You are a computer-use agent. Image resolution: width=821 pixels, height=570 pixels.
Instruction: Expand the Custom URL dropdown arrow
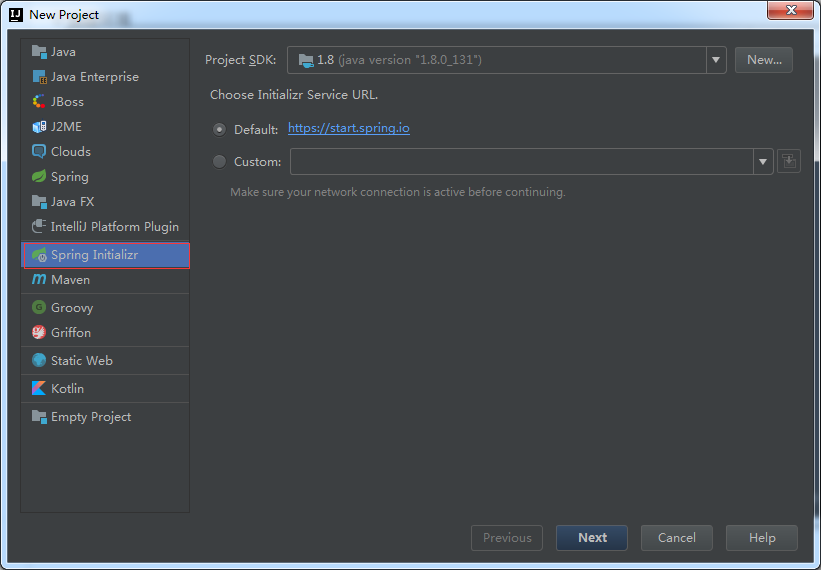tap(763, 161)
